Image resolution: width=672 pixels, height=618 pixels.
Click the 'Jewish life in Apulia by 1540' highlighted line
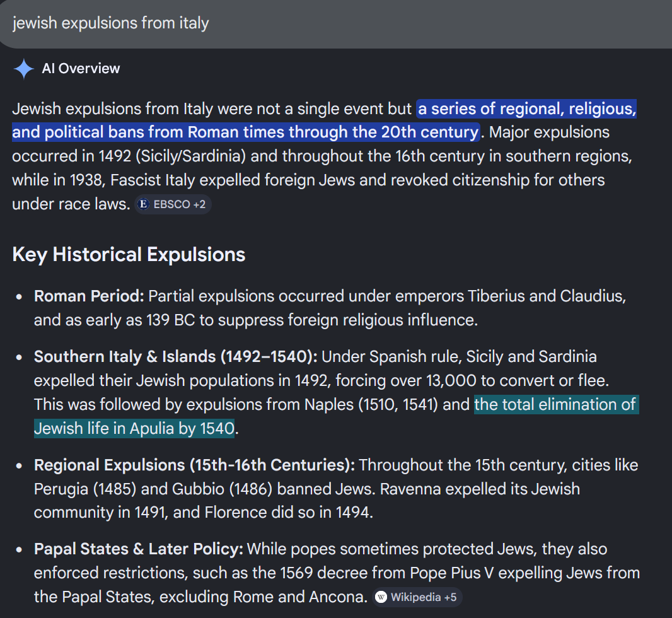(x=134, y=429)
